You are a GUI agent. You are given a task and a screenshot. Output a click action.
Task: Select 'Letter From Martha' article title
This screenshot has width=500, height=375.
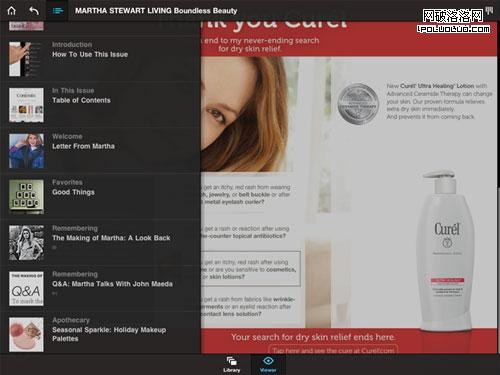pyautogui.click(x=83, y=146)
